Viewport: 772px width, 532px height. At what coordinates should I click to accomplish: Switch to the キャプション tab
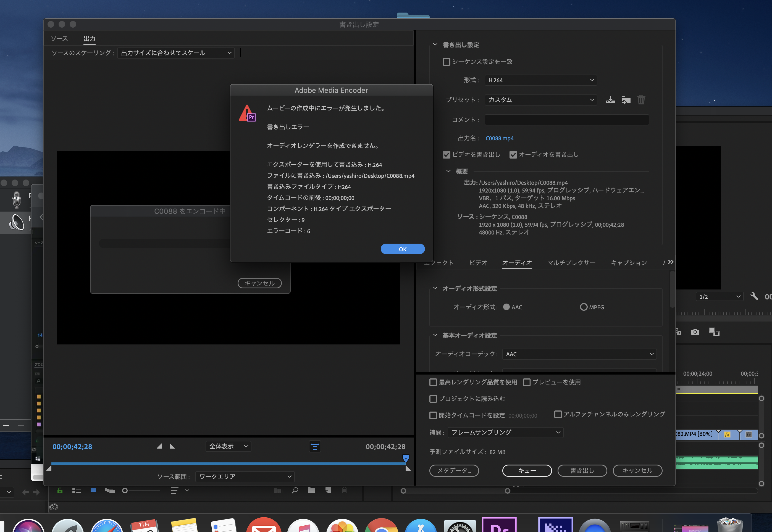click(x=629, y=263)
